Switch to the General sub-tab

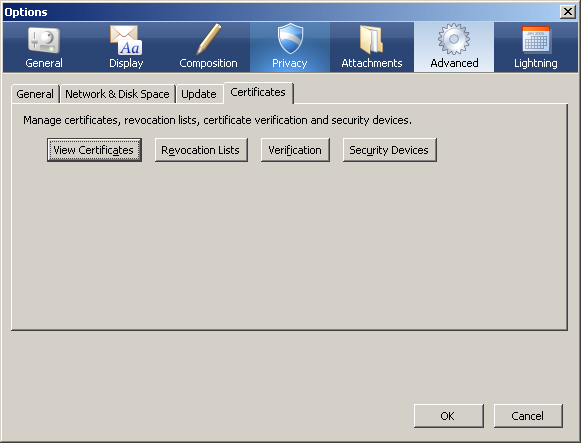coord(35,94)
